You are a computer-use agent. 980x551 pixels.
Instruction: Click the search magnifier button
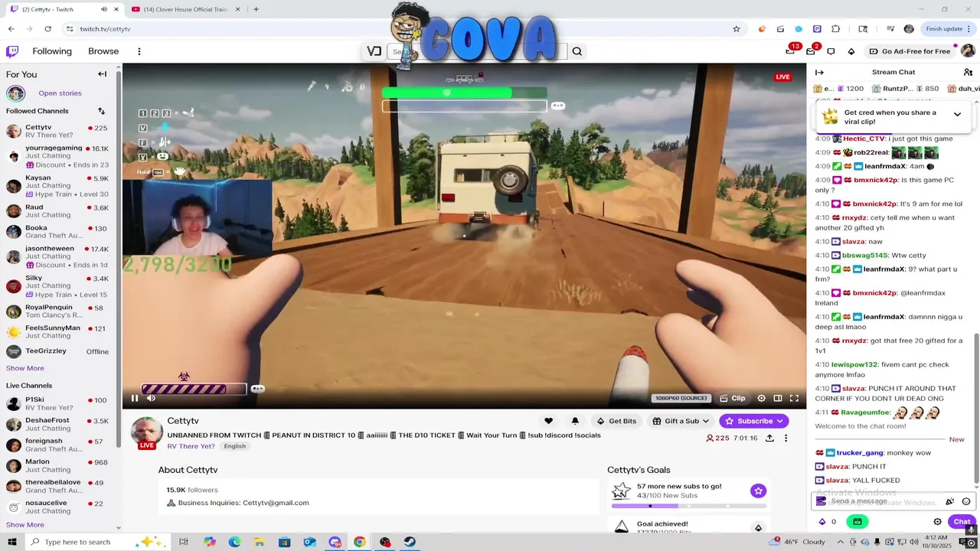point(577,51)
